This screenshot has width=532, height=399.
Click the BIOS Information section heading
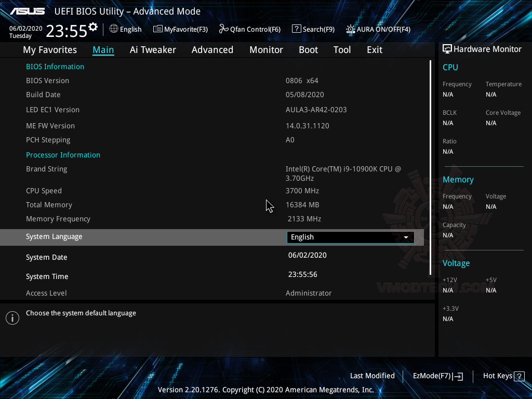(55, 66)
